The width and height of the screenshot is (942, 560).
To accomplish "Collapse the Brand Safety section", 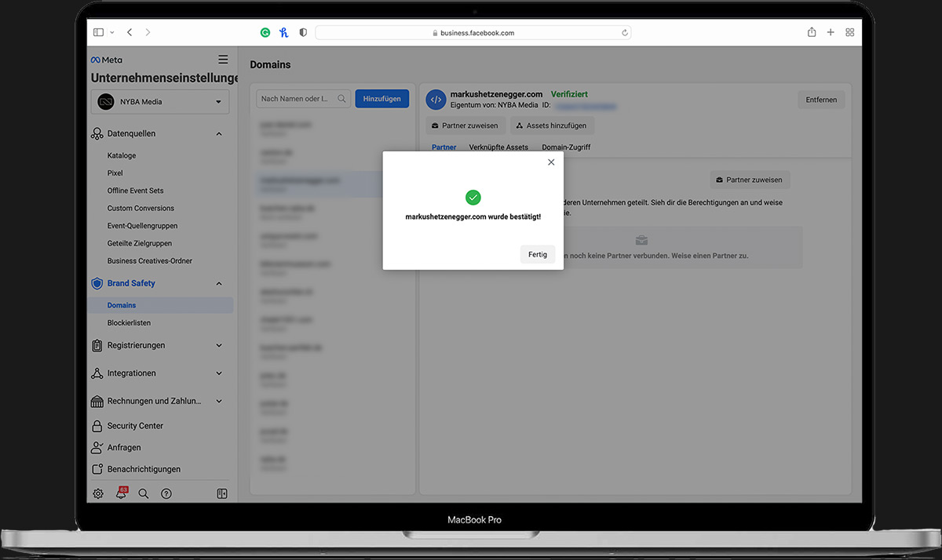I will pos(219,284).
